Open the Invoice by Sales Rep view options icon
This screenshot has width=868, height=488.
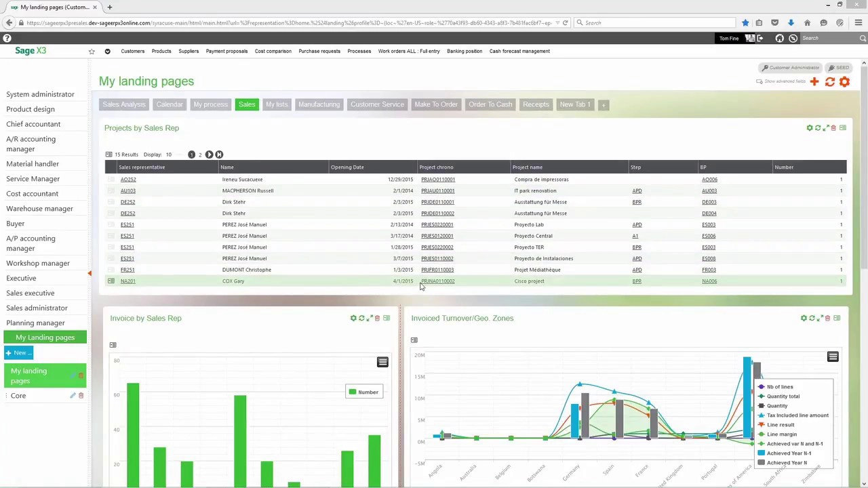(113, 345)
